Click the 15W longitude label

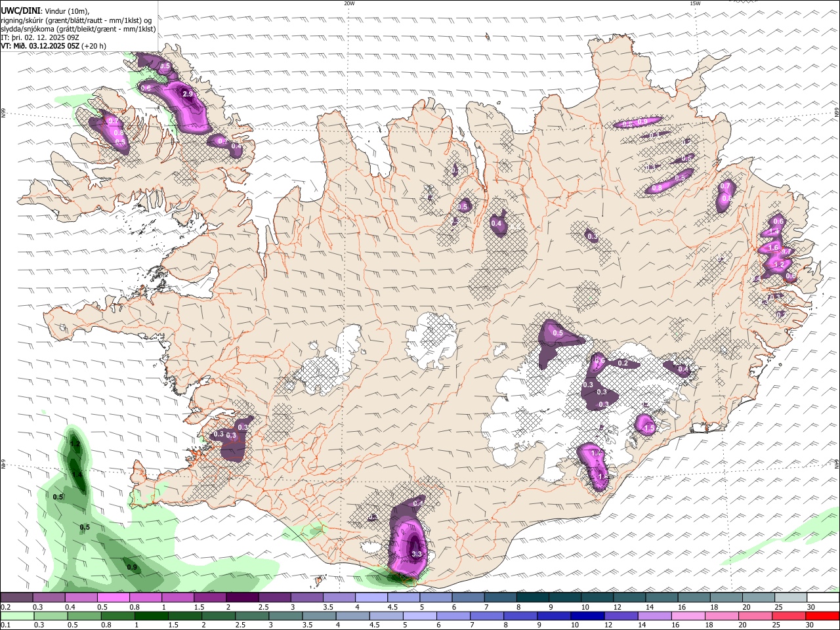coord(695,3)
